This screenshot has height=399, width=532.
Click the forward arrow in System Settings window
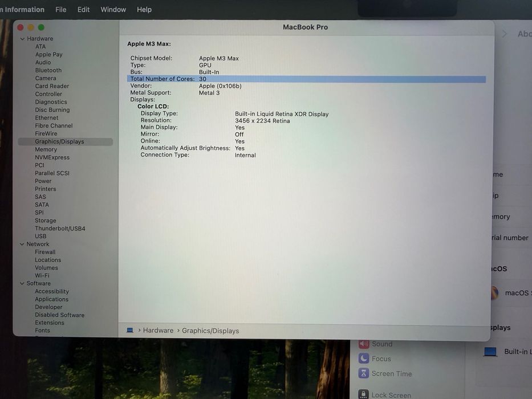coord(505,34)
